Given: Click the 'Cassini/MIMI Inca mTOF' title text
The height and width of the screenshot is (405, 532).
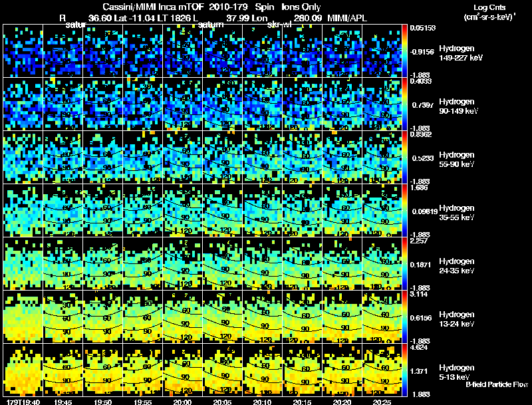Looking at the screenshot, I should click(154, 7).
